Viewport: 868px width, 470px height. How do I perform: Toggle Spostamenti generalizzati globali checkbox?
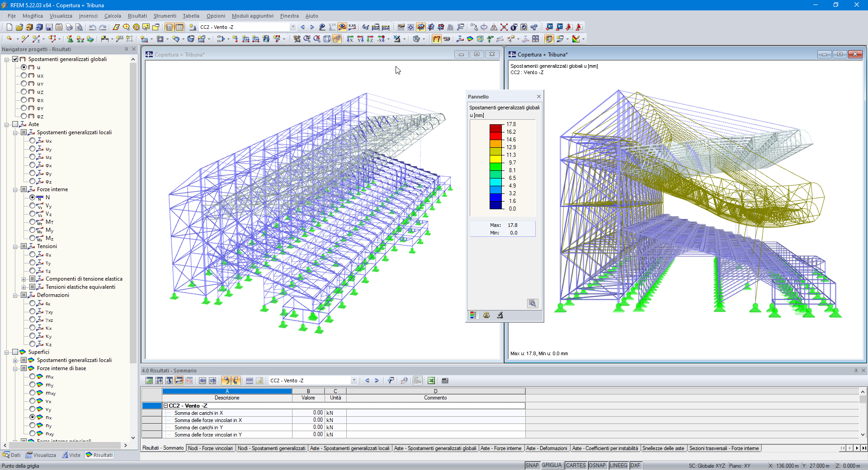[x=15, y=59]
